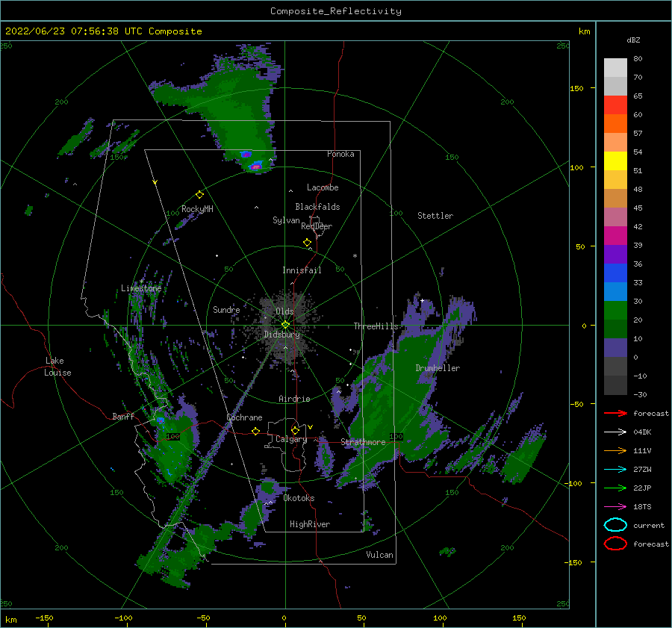Click the Composite_Reflectivity title text
The image size is (672, 628).
(x=336, y=11)
